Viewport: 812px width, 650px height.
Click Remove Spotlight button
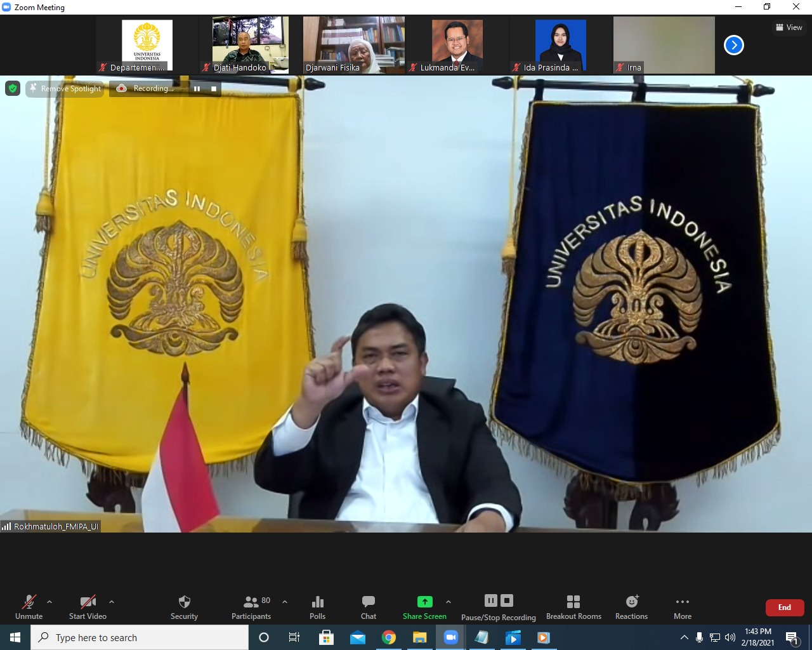coord(65,89)
